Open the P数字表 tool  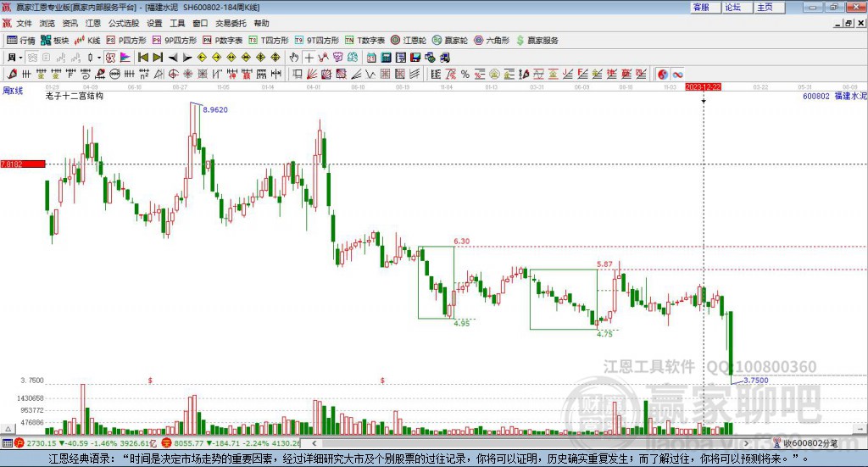[223, 41]
